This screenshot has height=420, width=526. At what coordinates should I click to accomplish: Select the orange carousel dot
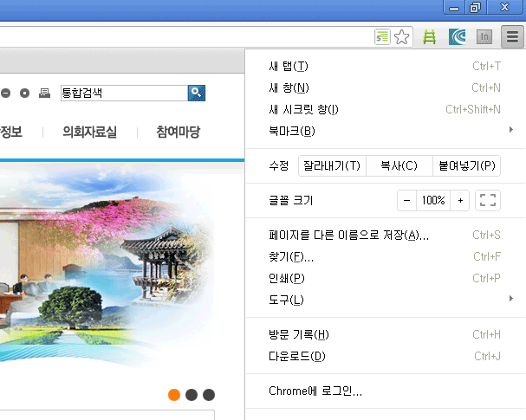(x=174, y=395)
